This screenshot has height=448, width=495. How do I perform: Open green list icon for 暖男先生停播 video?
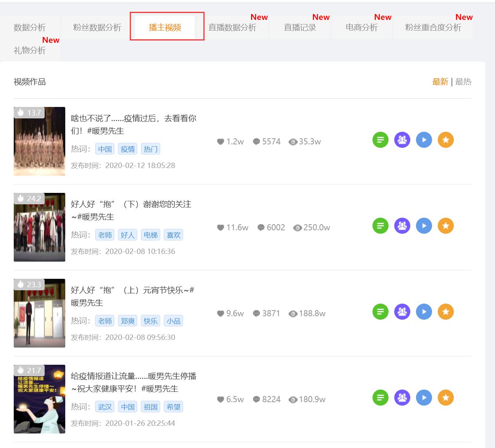point(381,398)
